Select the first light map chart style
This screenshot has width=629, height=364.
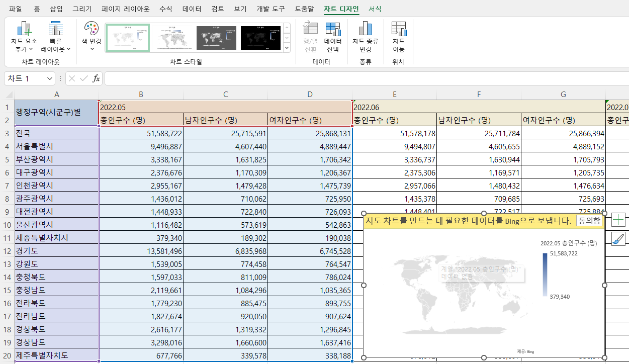(128, 37)
